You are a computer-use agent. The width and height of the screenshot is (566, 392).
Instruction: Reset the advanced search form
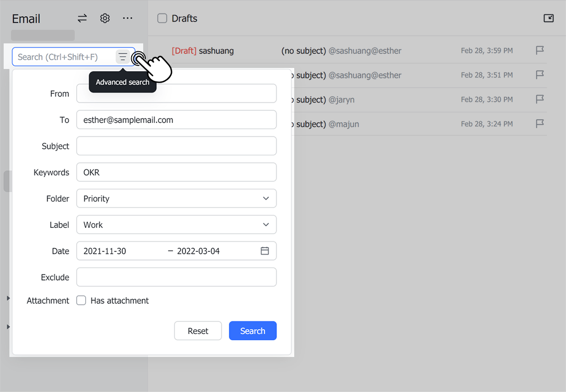pyautogui.click(x=198, y=330)
